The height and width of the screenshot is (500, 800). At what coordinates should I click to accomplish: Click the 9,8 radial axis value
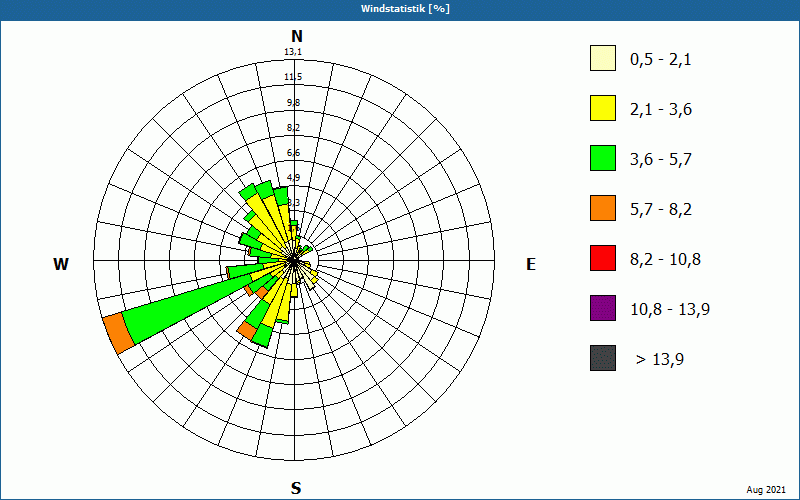pyautogui.click(x=293, y=103)
